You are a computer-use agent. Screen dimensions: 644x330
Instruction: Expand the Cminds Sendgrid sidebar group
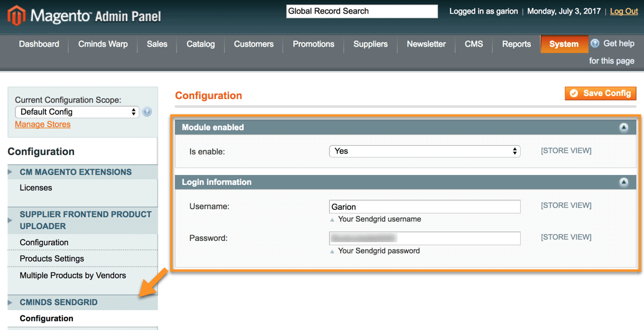point(58,302)
